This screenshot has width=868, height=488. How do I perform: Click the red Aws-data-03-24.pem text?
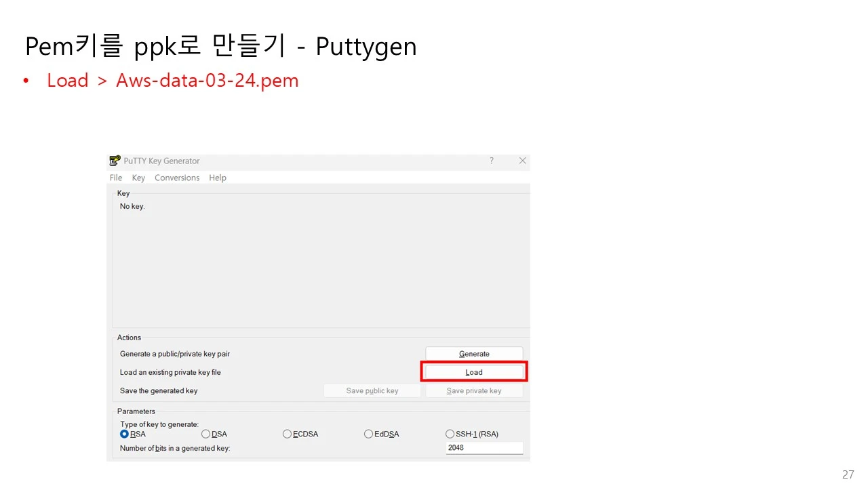pos(207,80)
